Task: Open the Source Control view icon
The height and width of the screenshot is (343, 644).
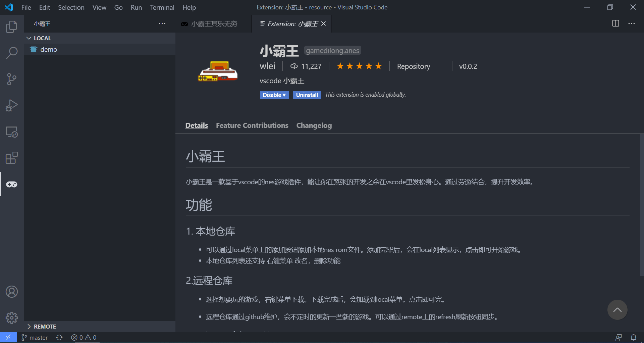Action: point(12,79)
